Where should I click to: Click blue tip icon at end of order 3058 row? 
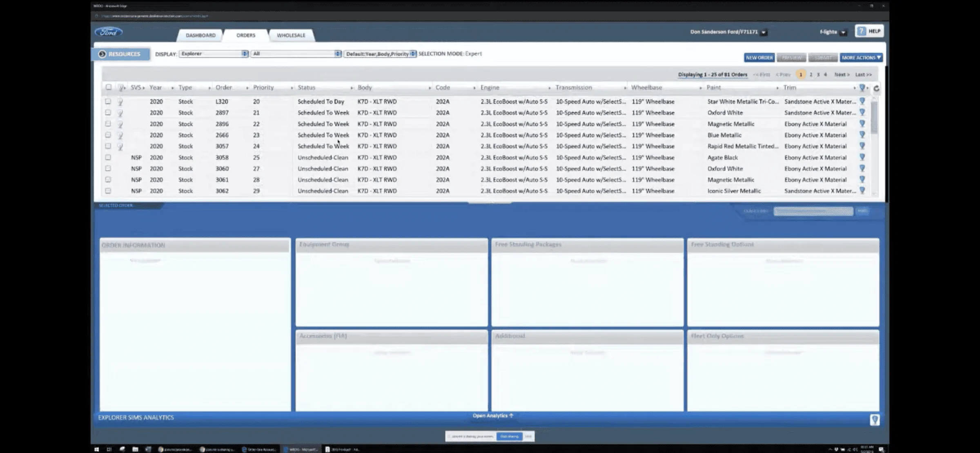[x=862, y=157]
